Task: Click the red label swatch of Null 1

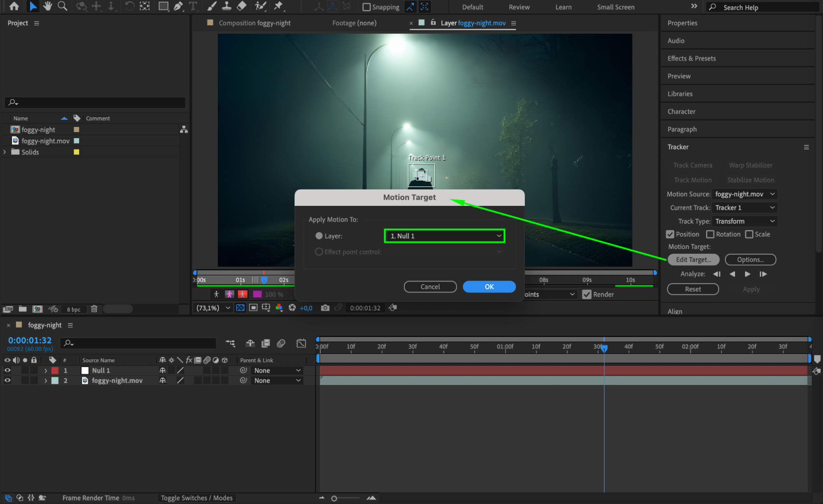Action: 55,370
